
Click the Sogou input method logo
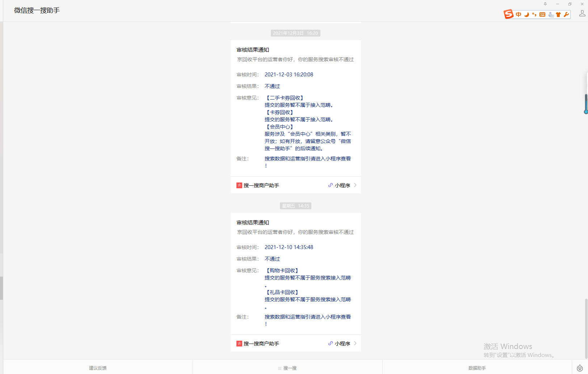click(508, 14)
